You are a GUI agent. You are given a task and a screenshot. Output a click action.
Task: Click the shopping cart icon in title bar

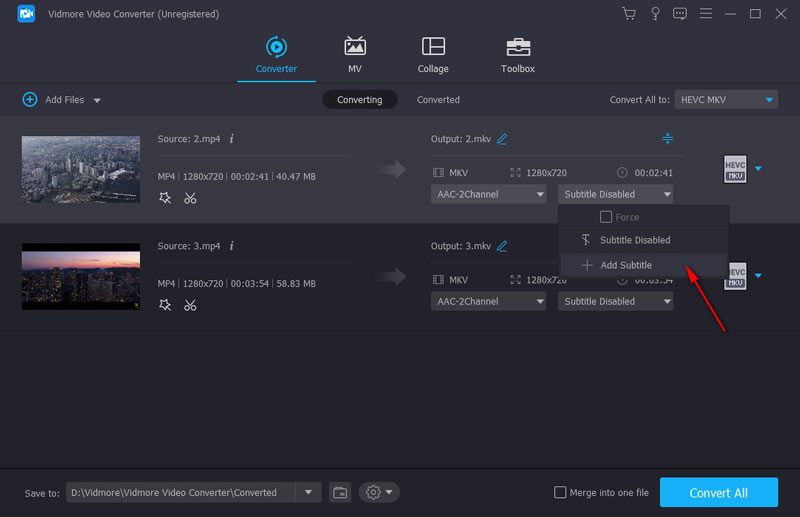pyautogui.click(x=628, y=14)
